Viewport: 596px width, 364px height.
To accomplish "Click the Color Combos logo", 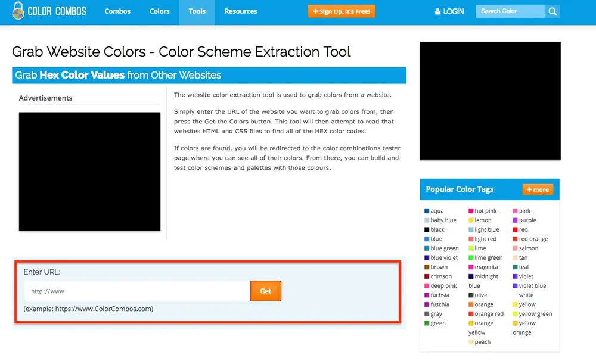I will (x=49, y=11).
